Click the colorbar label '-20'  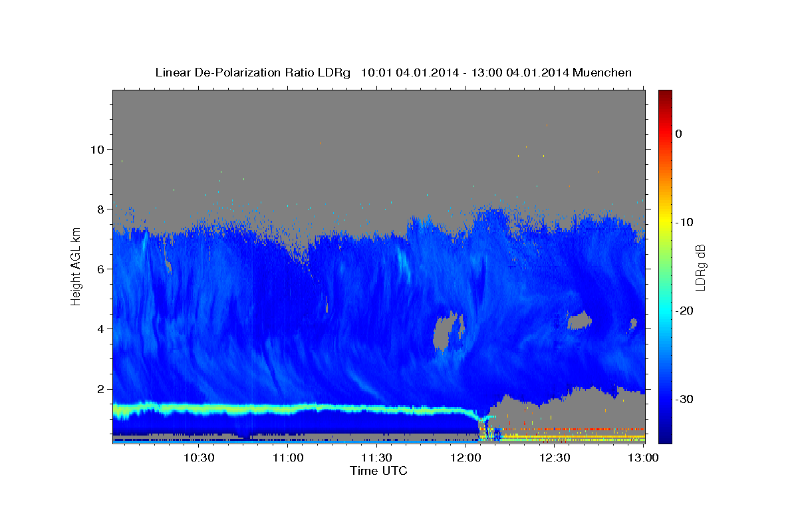point(684,311)
